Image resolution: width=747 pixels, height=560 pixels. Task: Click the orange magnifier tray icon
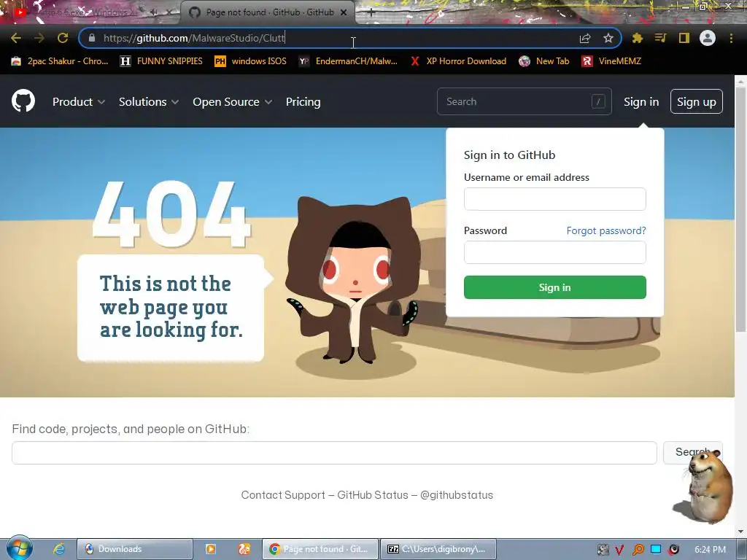(638, 550)
